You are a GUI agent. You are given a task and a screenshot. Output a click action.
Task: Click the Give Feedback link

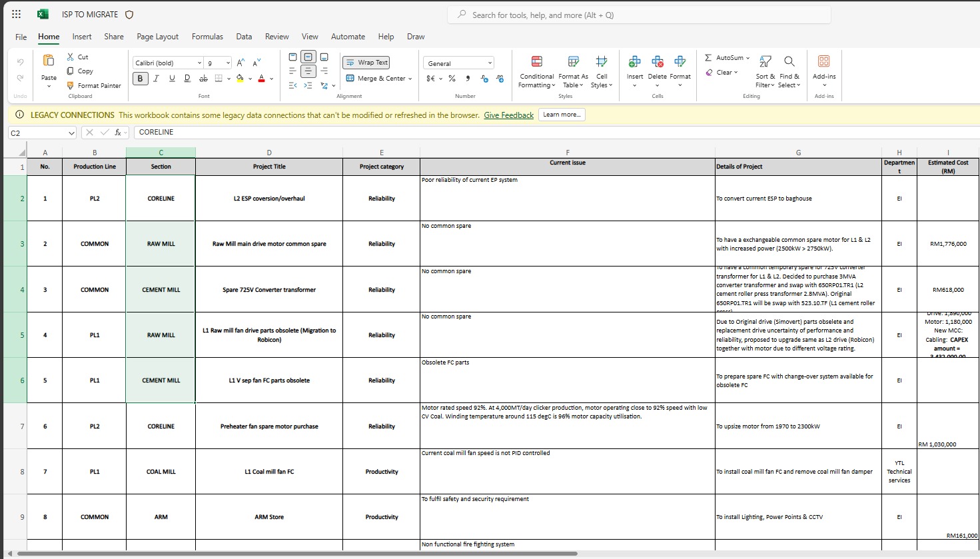pyautogui.click(x=508, y=115)
